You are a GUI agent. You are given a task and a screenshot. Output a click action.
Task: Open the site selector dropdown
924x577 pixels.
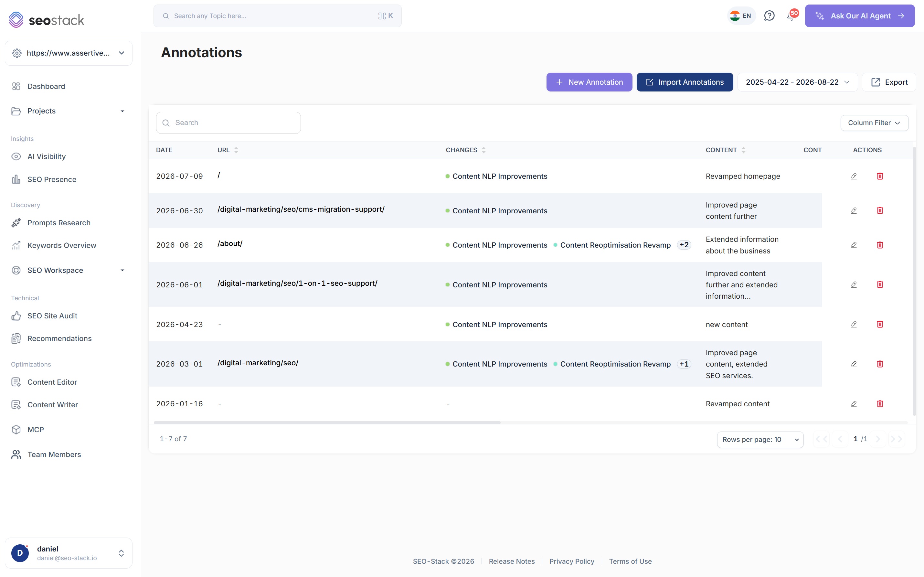click(x=69, y=53)
